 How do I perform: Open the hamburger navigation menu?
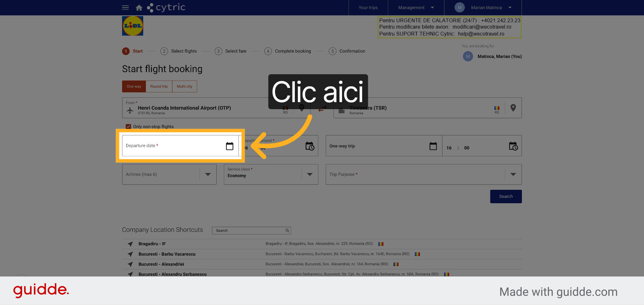[x=125, y=7]
